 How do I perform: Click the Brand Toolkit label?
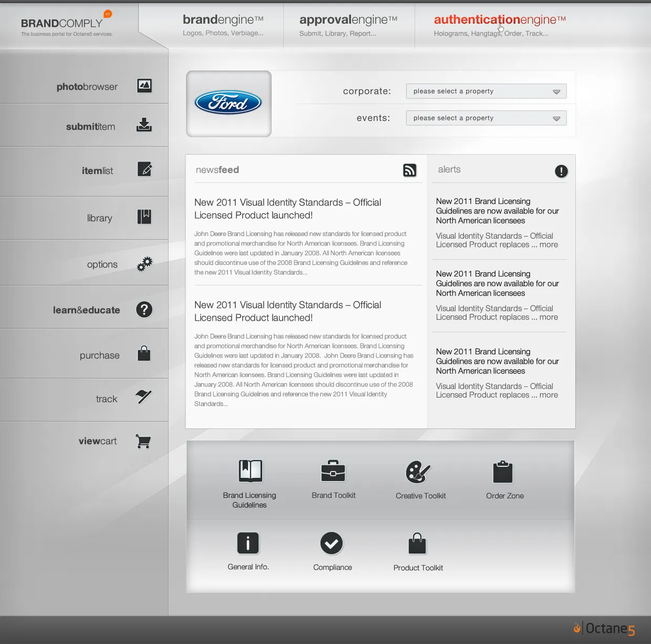click(334, 495)
